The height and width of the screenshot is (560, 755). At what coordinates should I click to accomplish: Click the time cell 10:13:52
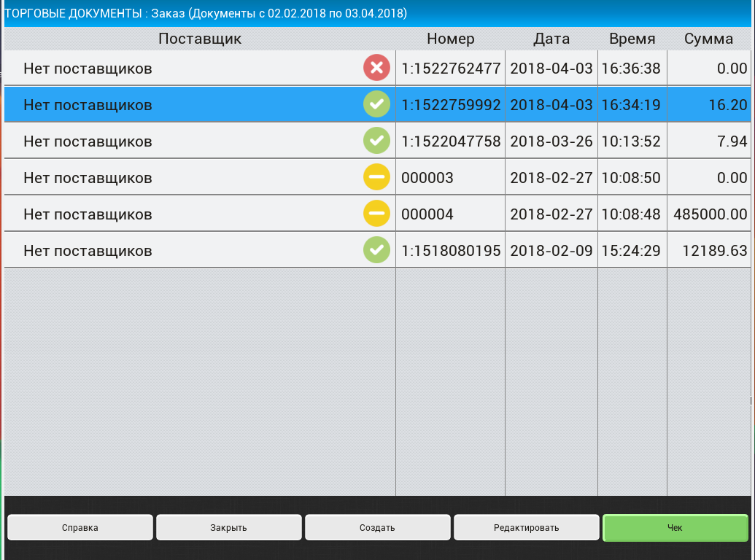pyautogui.click(x=631, y=141)
